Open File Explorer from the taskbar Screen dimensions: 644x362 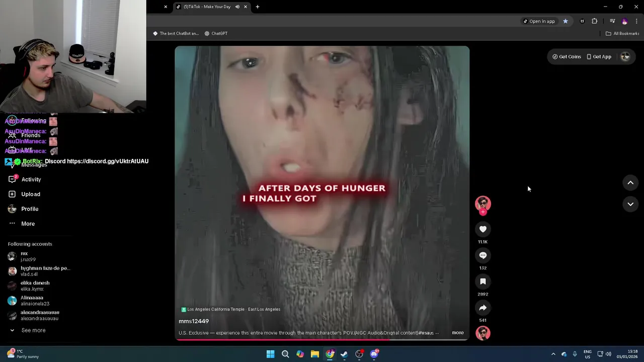pos(315,354)
